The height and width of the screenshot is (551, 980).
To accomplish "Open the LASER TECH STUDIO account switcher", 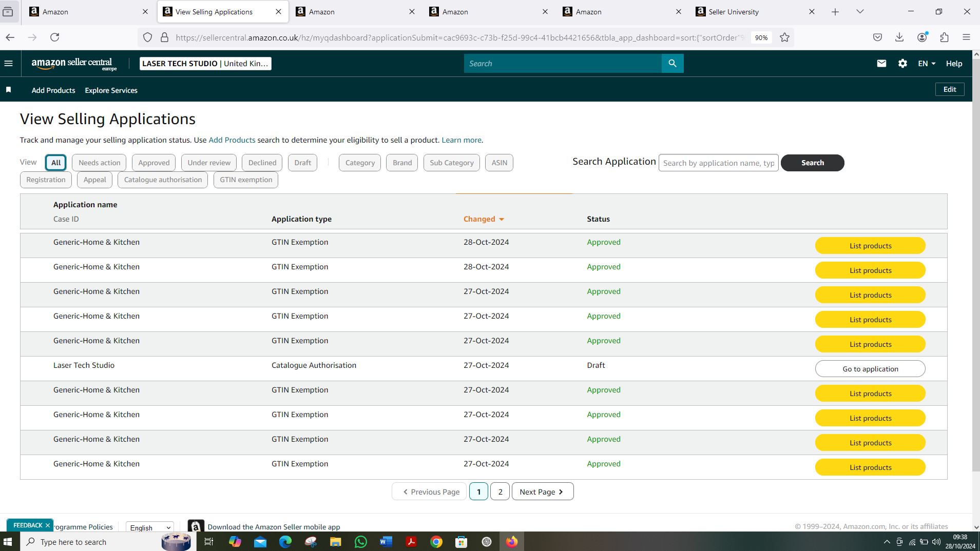I will tap(205, 64).
